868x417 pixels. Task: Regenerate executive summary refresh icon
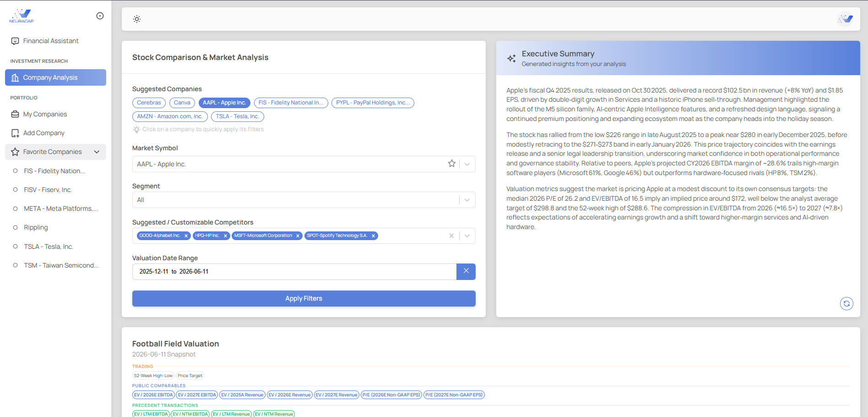click(x=846, y=303)
